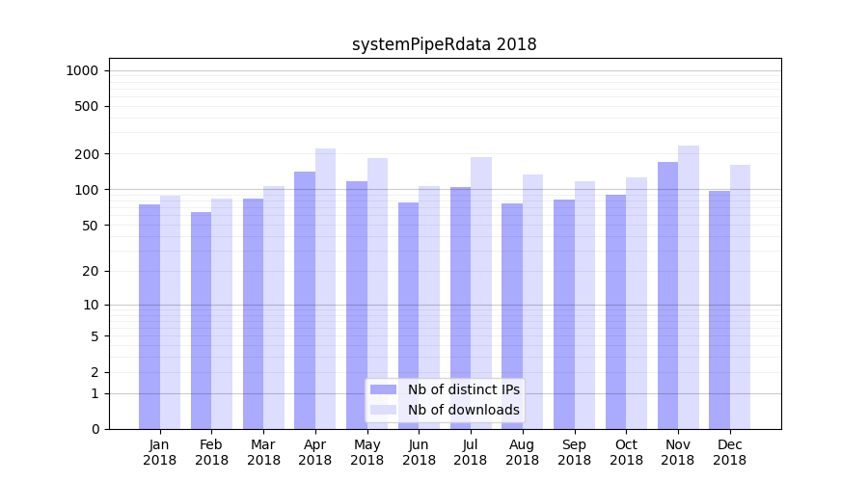
Task: Click the Apr 2018 downloads bar
Action: [x=326, y=288]
